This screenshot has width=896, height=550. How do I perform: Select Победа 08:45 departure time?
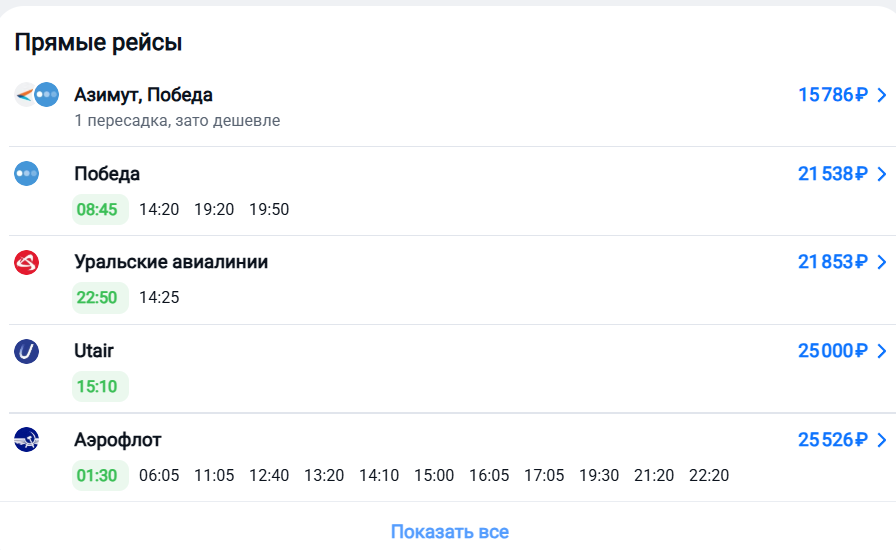coord(97,209)
